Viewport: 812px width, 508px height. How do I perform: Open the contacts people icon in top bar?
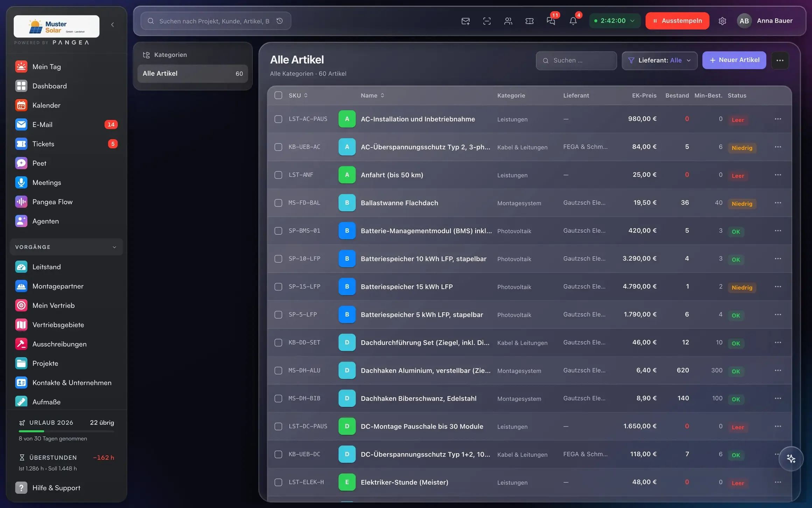[508, 21]
